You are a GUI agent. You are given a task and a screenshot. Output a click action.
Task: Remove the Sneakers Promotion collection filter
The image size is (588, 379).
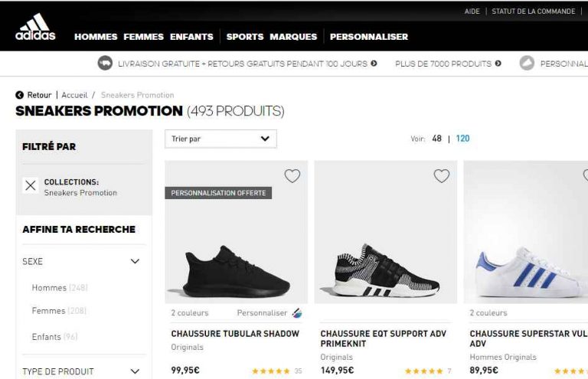(31, 185)
